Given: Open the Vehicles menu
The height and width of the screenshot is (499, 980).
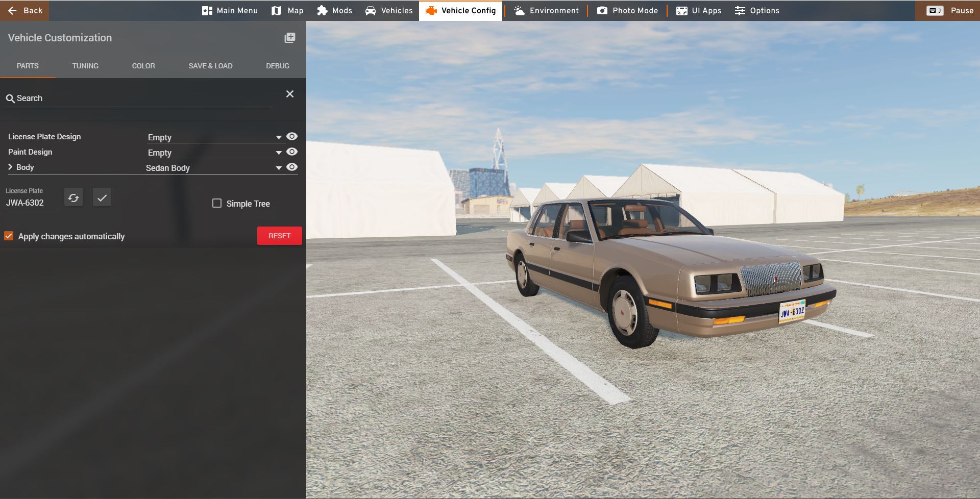Looking at the screenshot, I should [389, 11].
